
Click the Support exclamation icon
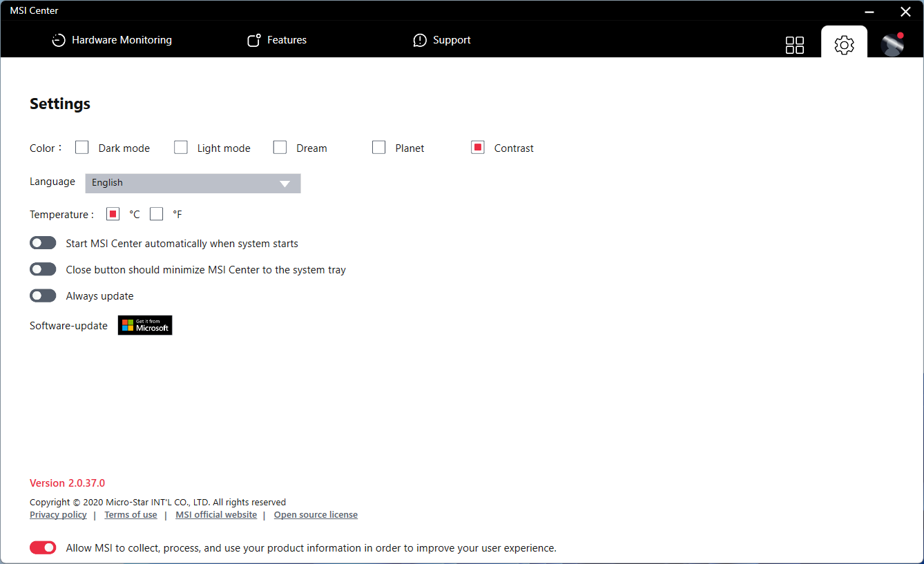coord(419,40)
